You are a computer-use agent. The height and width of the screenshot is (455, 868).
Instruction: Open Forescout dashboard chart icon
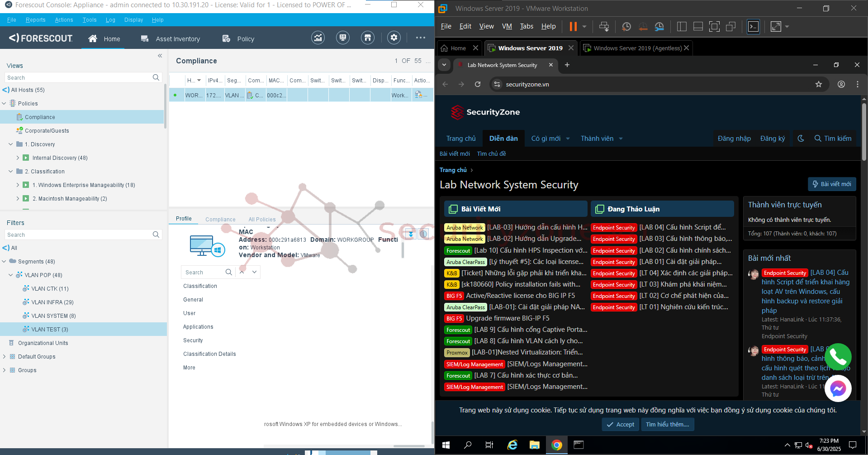(318, 38)
